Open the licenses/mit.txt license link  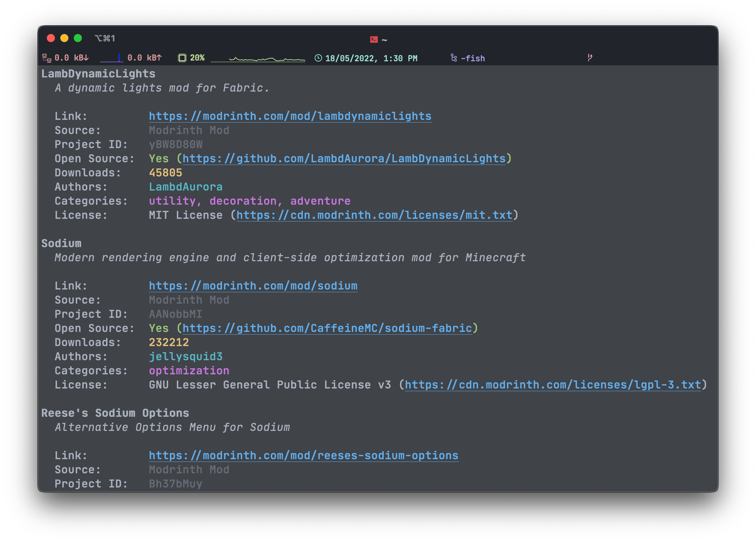[x=374, y=215]
